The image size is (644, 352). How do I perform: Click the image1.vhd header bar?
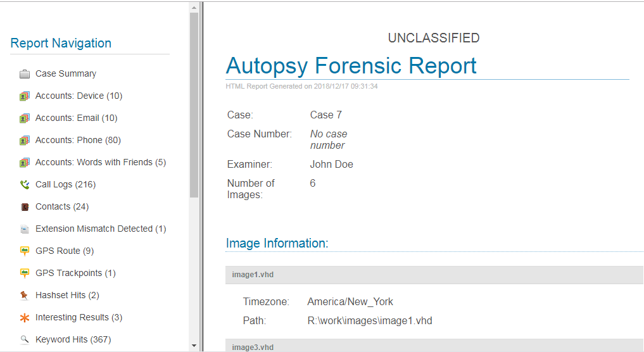[x=434, y=275]
